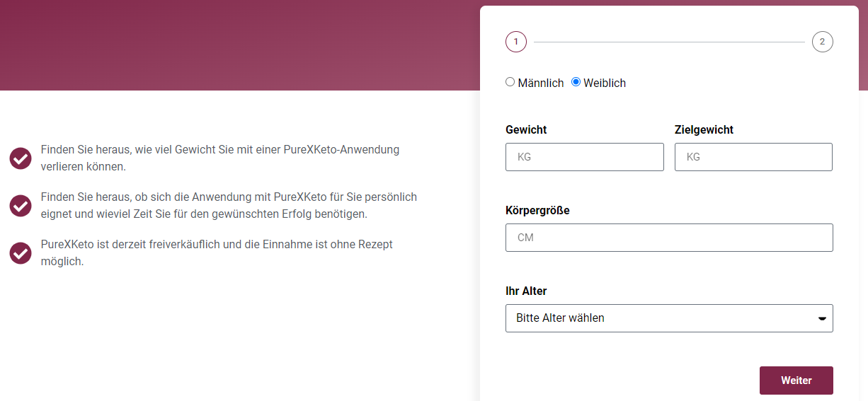Click checkmark icon beside 'wie viel Gewicht' text

21,158
